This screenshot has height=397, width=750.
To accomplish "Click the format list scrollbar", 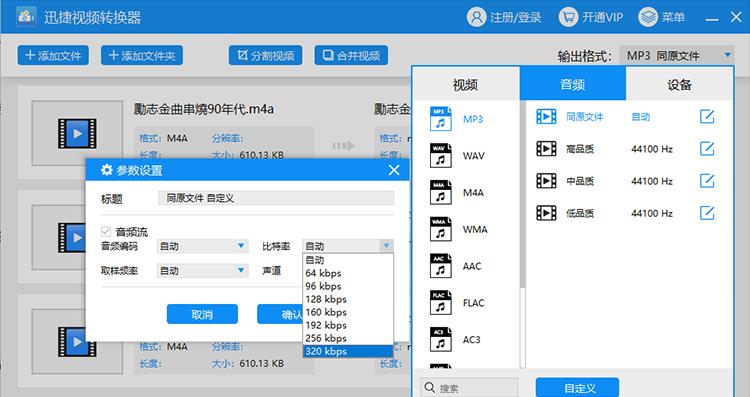I will [523, 194].
